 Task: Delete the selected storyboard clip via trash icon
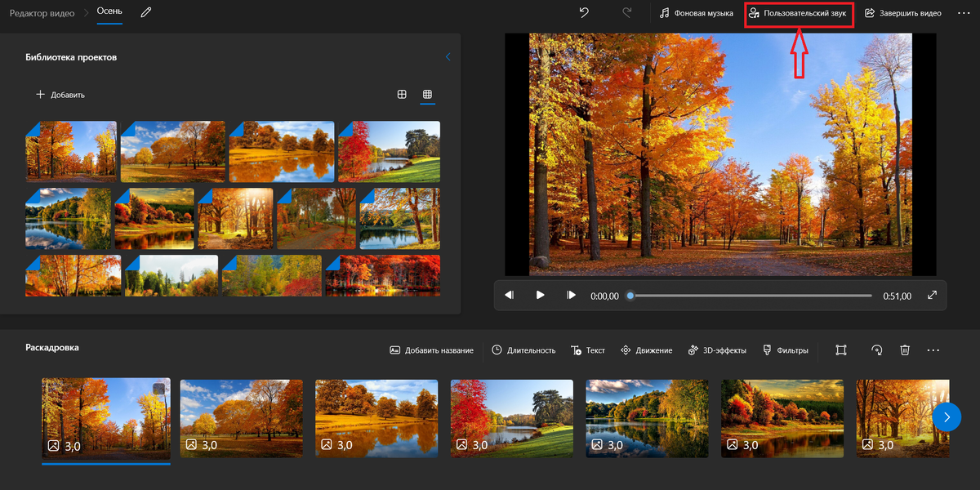point(905,350)
